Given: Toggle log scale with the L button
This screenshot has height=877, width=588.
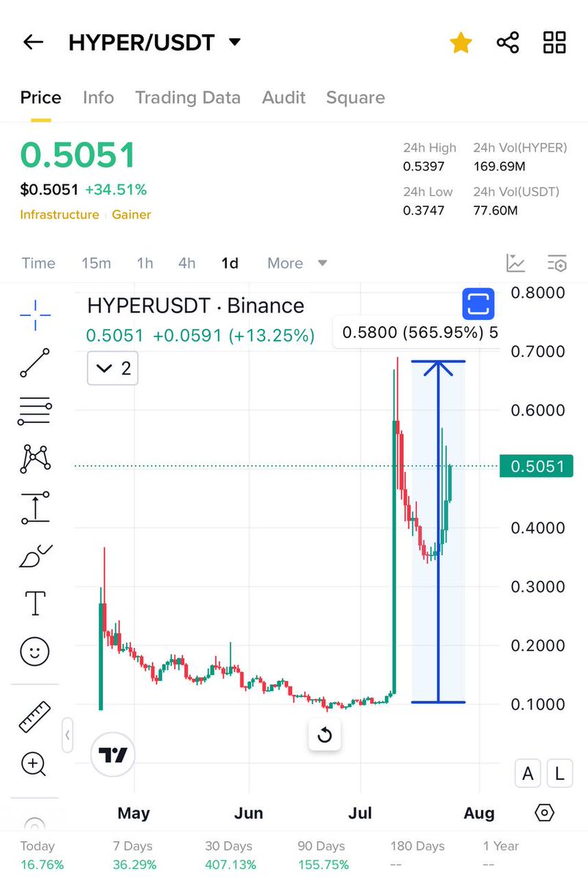Looking at the screenshot, I should (x=559, y=774).
